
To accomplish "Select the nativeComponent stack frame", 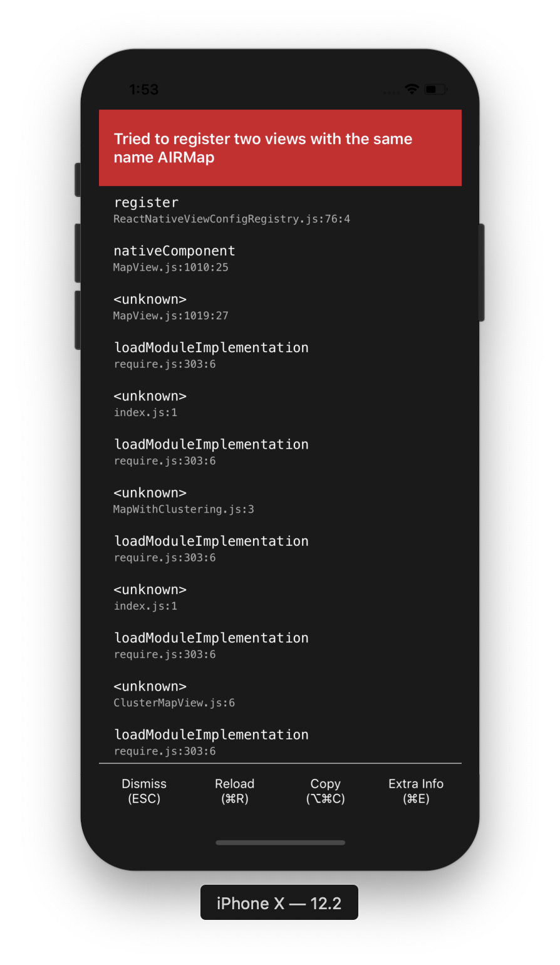I will [x=174, y=251].
